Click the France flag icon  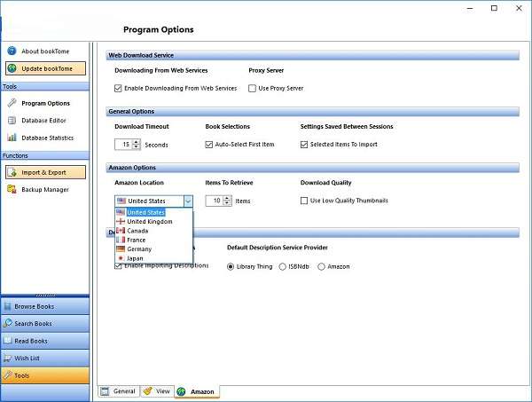pyautogui.click(x=121, y=240)
